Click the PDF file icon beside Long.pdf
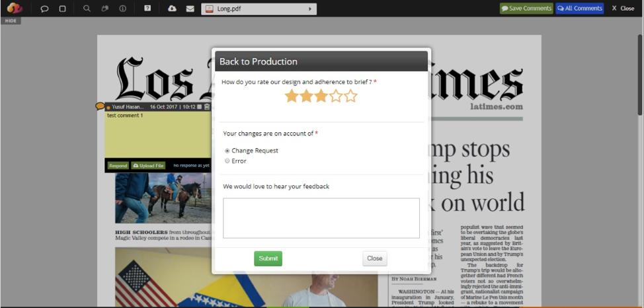644x308 pixels. (210, 9)
